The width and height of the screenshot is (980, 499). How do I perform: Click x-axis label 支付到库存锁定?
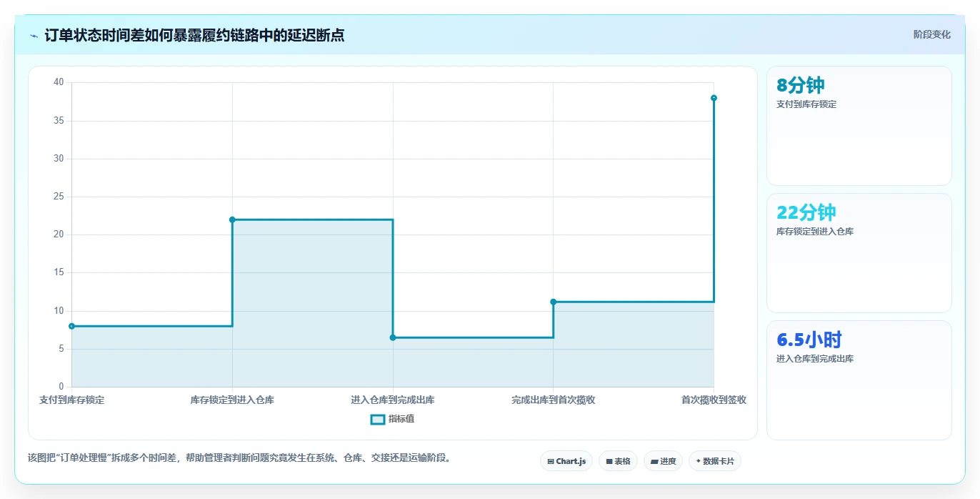pos(71,400)
